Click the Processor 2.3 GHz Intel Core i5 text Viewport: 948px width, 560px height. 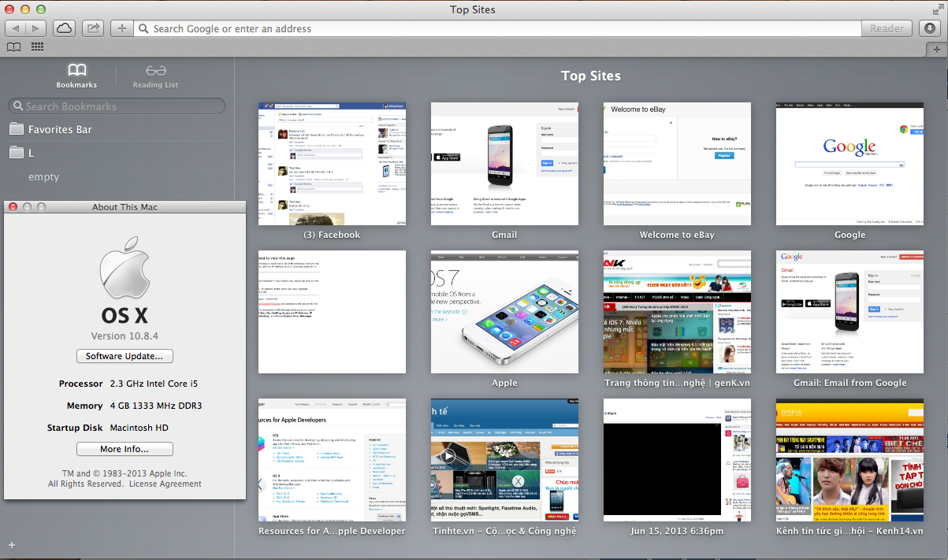[x=128, y=384]
